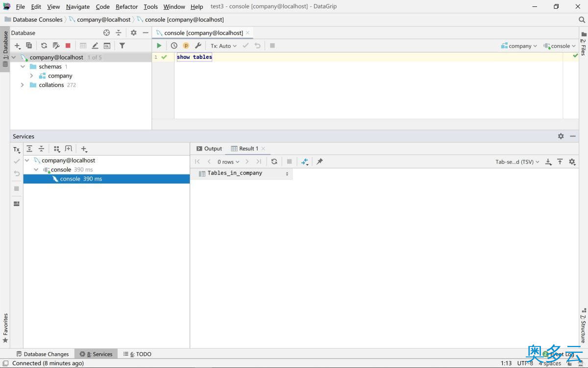The image size is (588, 368).
Task: Open the Database panel filter funnel
Action: point(122,46)
